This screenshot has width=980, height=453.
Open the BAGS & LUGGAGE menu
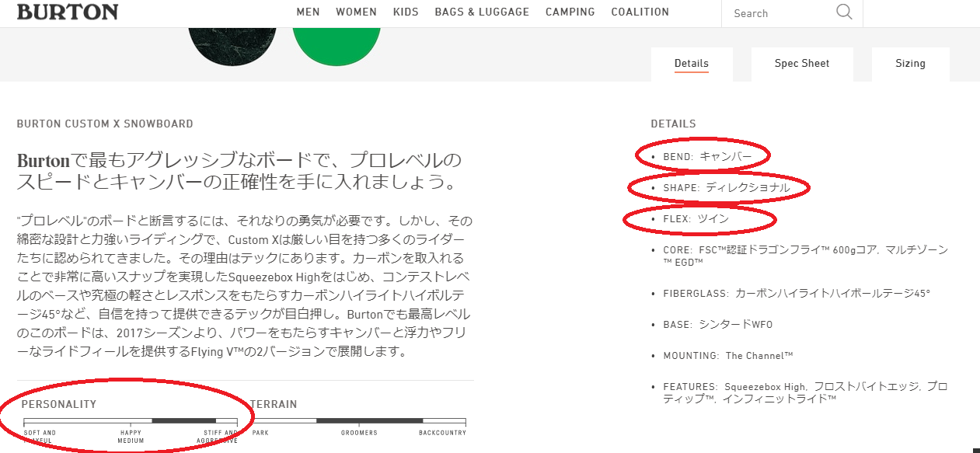point(482,12)
